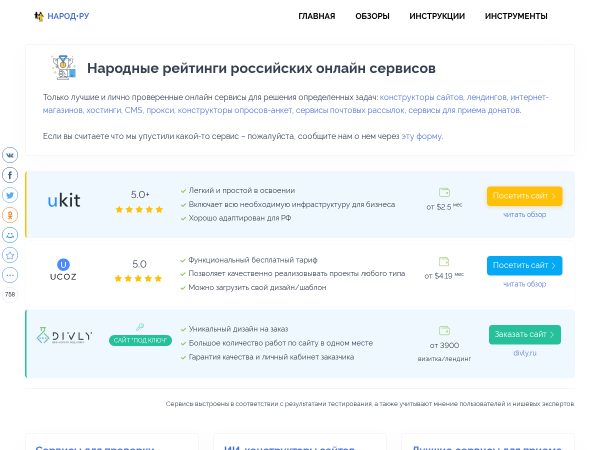Open the Обзоры menu item
The image size is (600, 450).
(x=372, y=16)
